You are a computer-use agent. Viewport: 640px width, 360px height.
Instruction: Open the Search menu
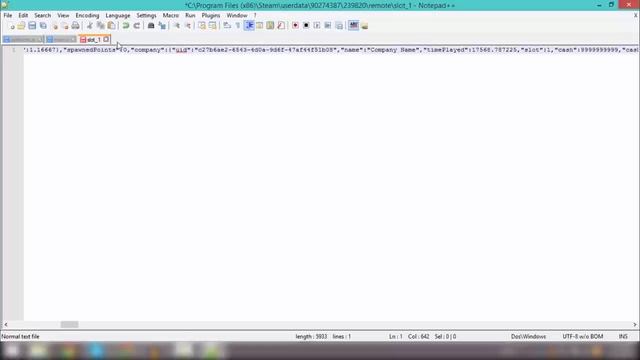tap(42, 16)
